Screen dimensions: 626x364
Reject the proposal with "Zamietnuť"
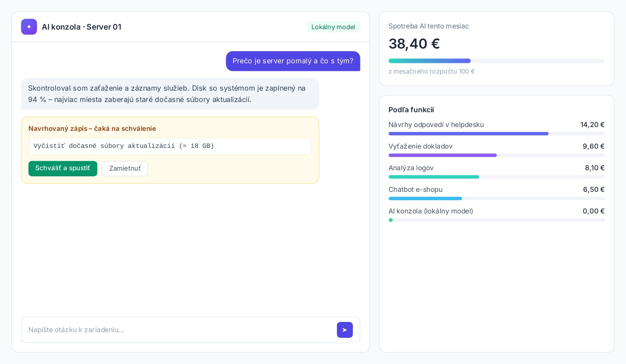click(125, 168)
